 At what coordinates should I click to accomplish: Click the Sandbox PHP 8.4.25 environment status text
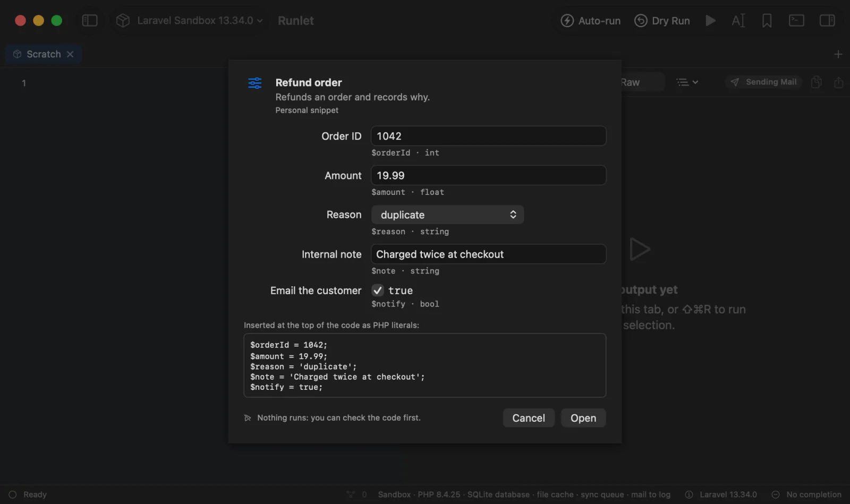point(524,494)
